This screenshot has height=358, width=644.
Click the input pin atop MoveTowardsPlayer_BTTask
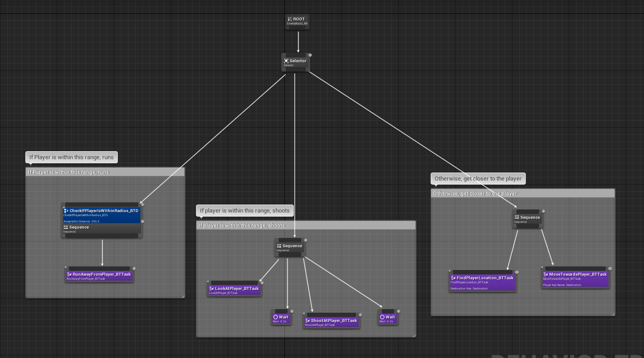(x=576, y=269)
